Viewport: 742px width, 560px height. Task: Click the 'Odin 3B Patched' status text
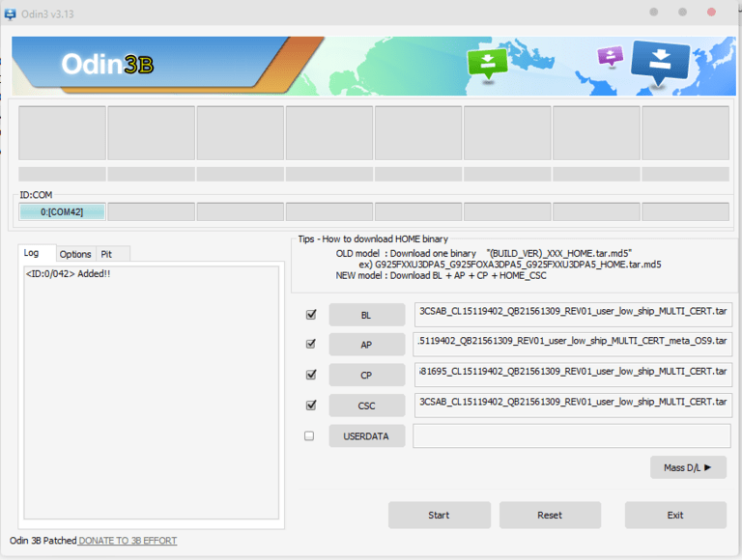point(43,541)
